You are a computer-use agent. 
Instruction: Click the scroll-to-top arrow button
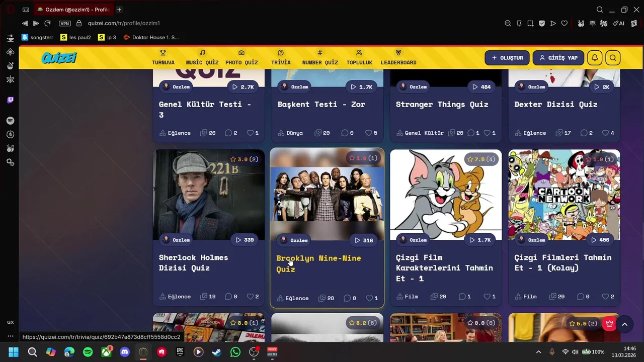coord(624,324)
